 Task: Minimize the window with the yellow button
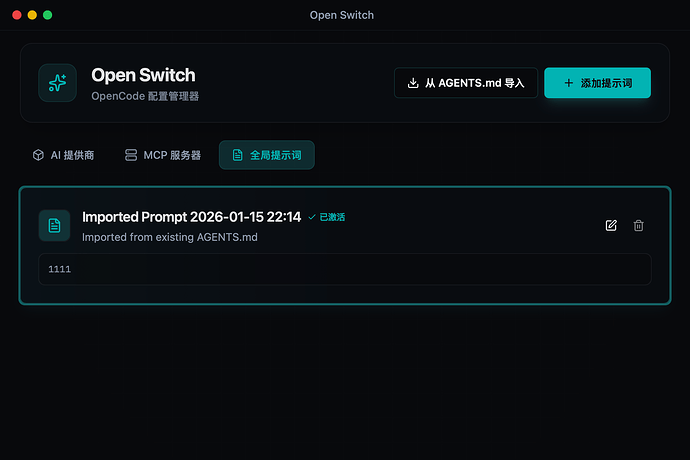click(32, 15)
